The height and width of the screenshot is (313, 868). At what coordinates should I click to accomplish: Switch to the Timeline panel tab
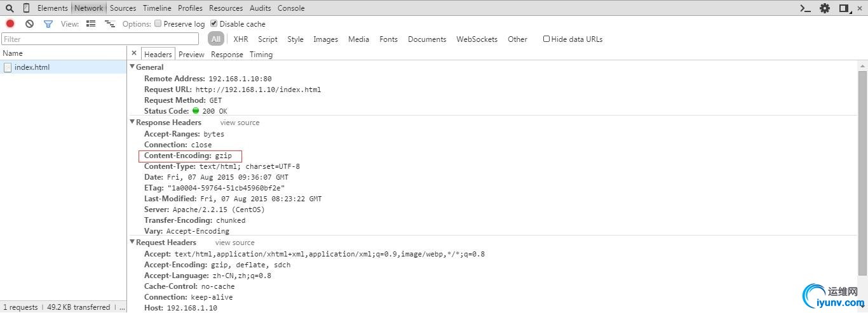pyautogui.click(x=157, y=8)
